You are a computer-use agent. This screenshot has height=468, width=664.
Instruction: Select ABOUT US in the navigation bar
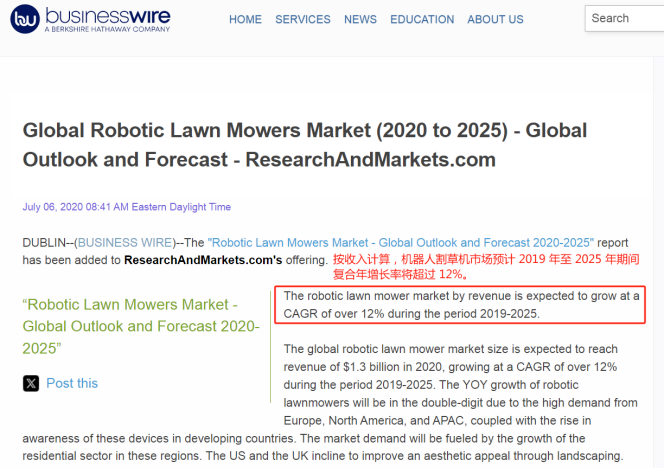click(x=495, y=19)
